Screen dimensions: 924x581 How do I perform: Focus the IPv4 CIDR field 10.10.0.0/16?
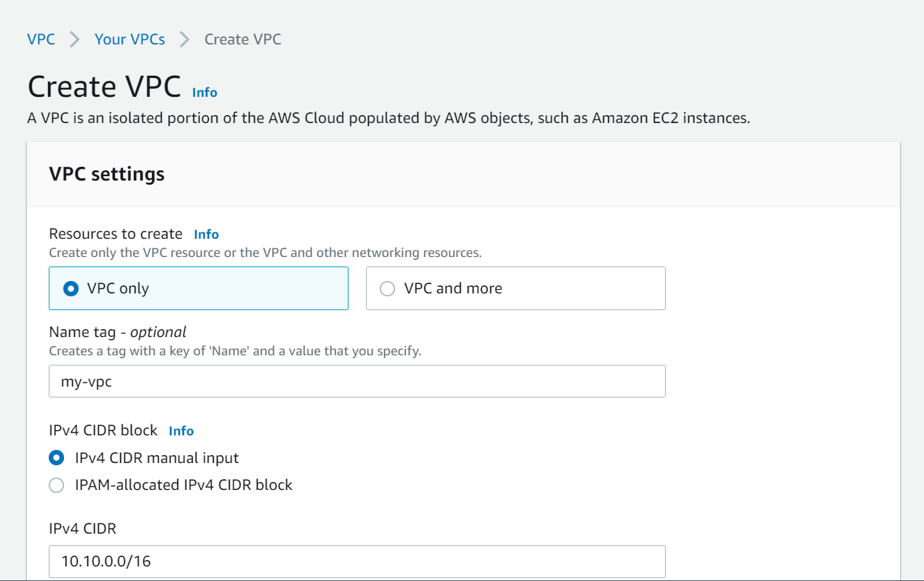(357, 561)
